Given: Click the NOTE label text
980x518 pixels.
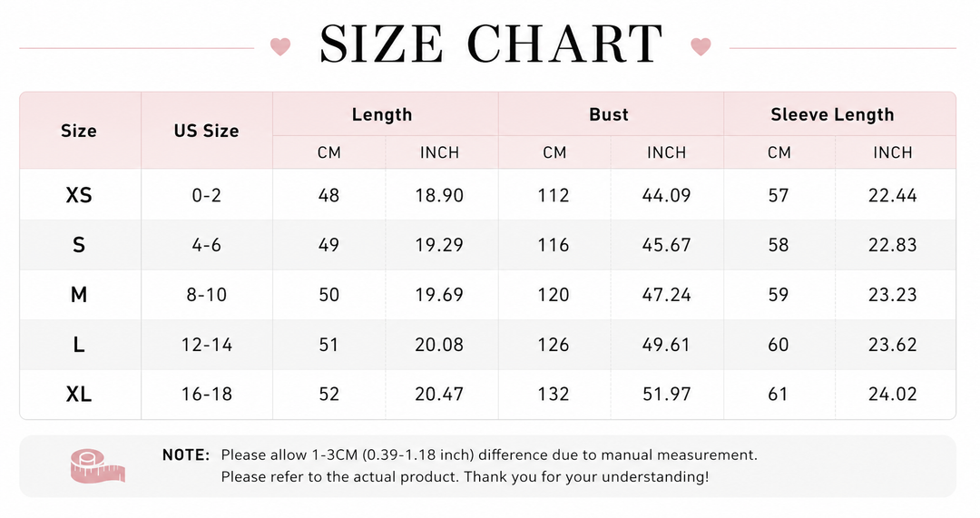Looking at the screenshot, I should click(x=186, y=454).
